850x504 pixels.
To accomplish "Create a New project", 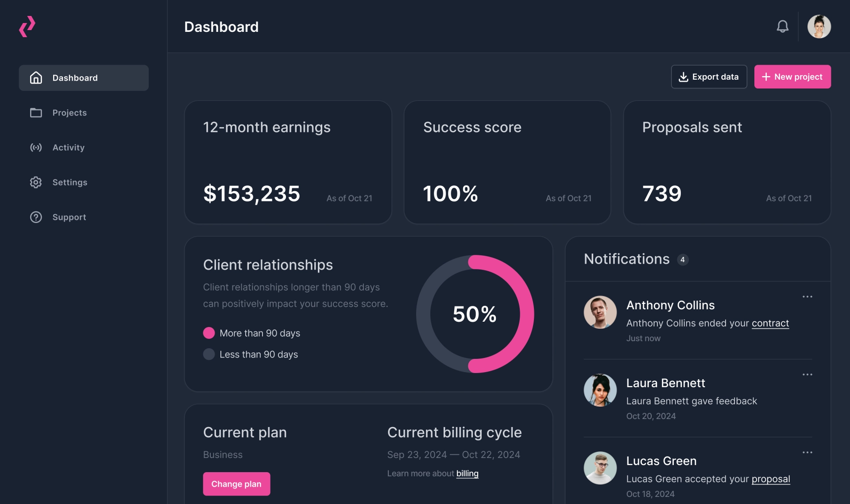I will pos(792,77).
